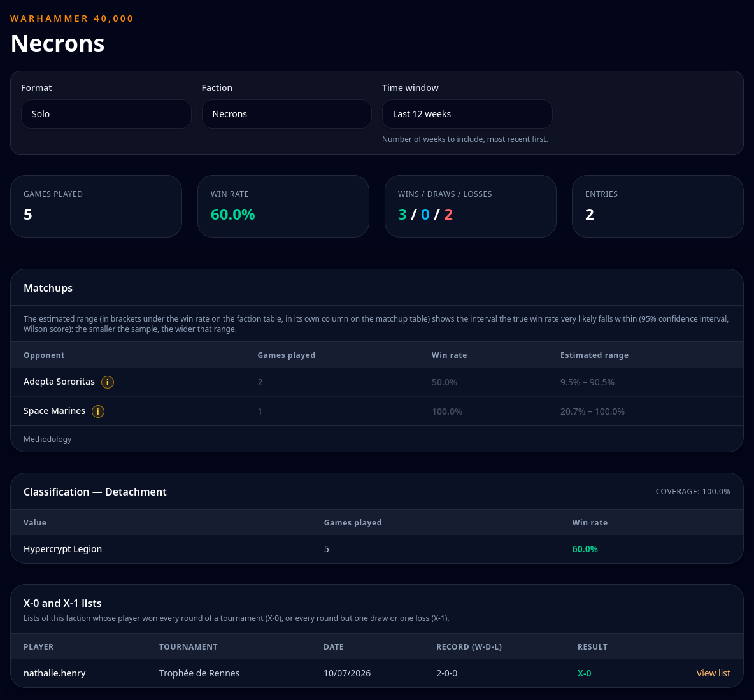Click the Trophée de Rennes tournament cell
This screenshot has width=754, height=700.
(x=199, y=673)
